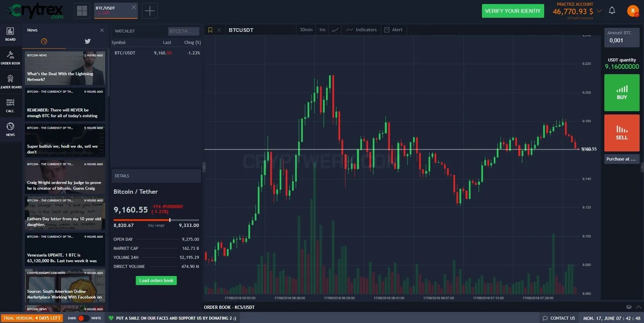This screenshot has height=323, width=644.
Task: Click the Volume 24H value 52,195.29
Action: click(x=189, y=257)
